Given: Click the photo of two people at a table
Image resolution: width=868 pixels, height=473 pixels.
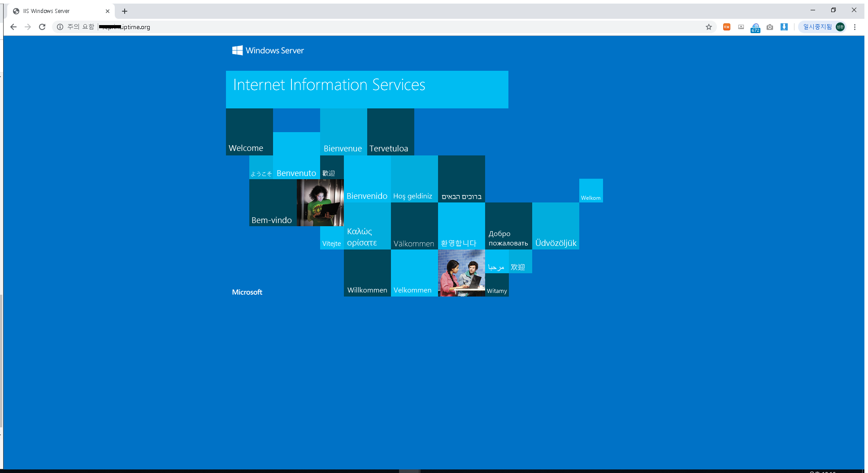Looking at the screenshot, I should click(461, 273).
